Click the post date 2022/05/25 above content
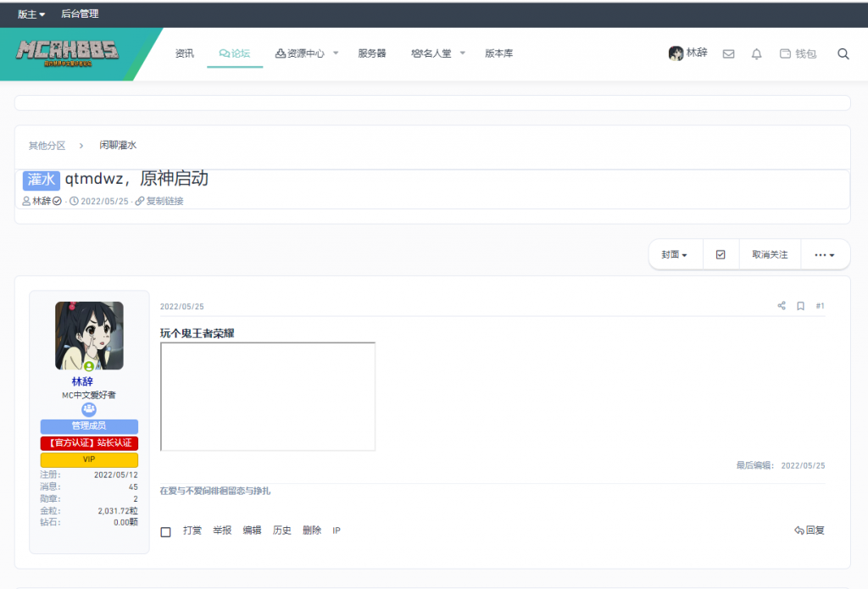Screen dimensions: 868x589 (181, 307)
